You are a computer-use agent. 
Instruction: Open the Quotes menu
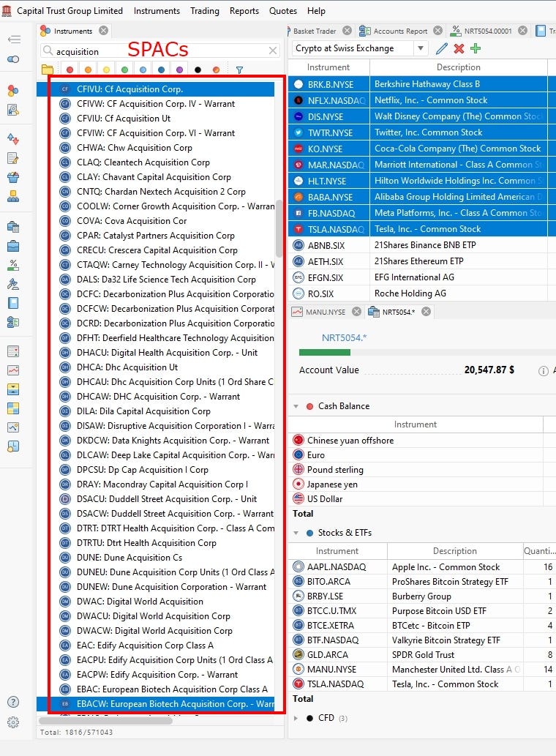(283, 10)
